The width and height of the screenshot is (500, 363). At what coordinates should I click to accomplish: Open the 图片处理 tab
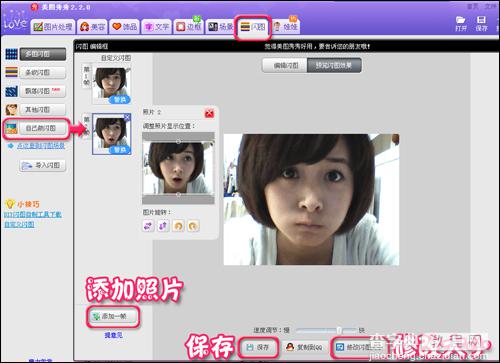(53, 27)
